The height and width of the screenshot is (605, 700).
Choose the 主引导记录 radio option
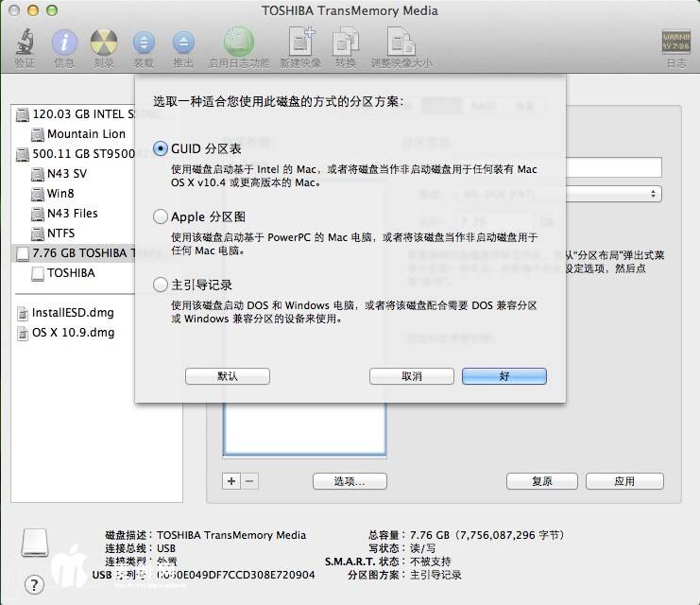[x=161, y=285]
